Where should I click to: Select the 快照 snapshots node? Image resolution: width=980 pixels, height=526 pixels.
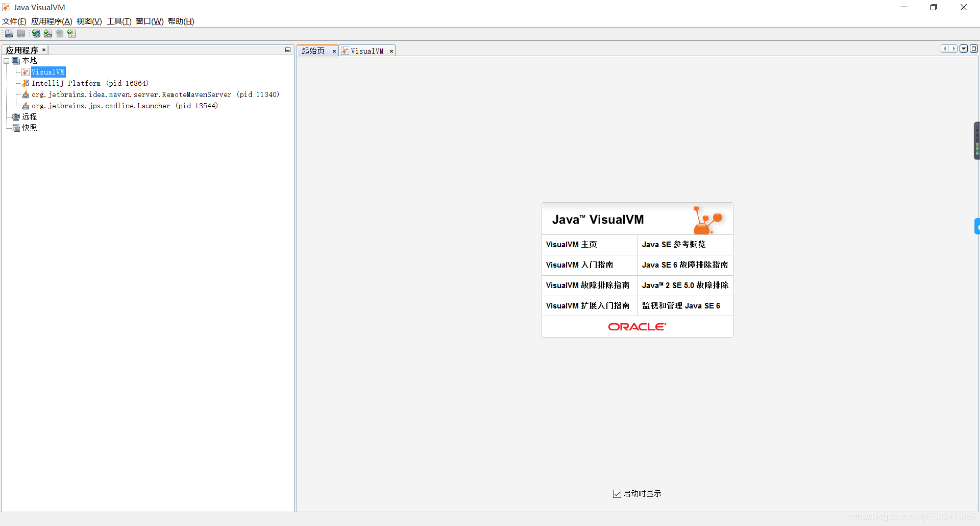tap(30, 128)
